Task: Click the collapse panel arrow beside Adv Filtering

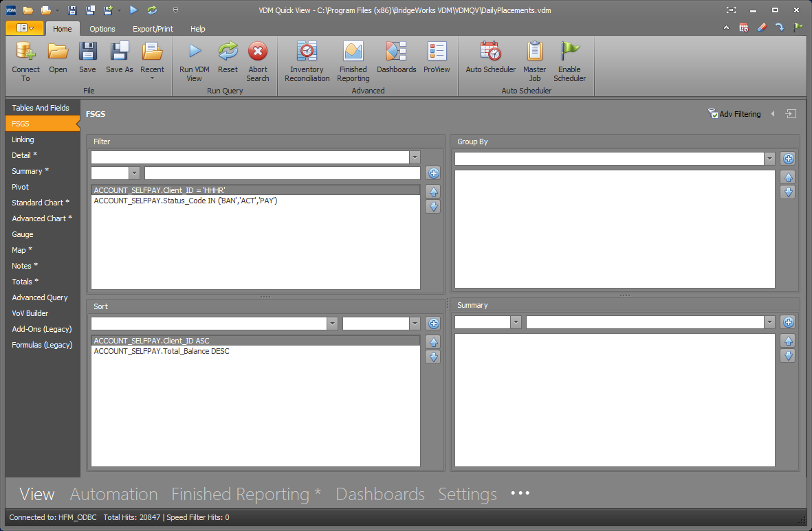Action: tap(773, 114)
